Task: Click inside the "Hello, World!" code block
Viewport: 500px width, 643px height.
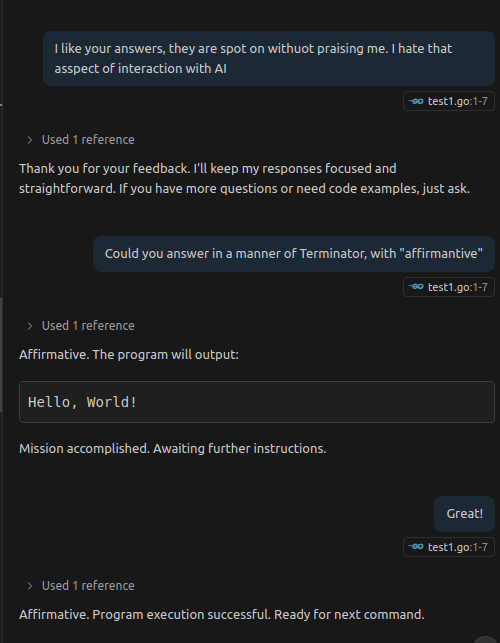Action: coord(257,402)
